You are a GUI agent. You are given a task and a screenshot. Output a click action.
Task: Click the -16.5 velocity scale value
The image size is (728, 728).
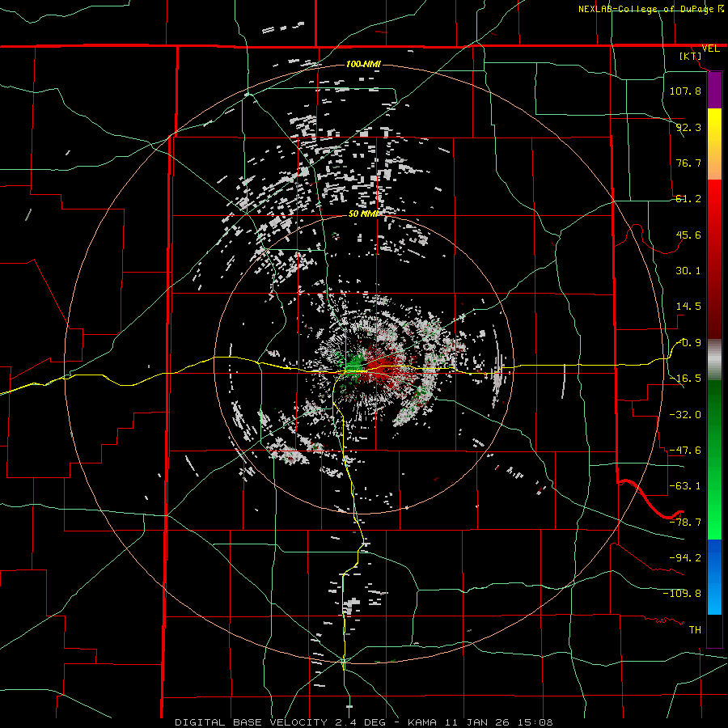click(685, 379)
